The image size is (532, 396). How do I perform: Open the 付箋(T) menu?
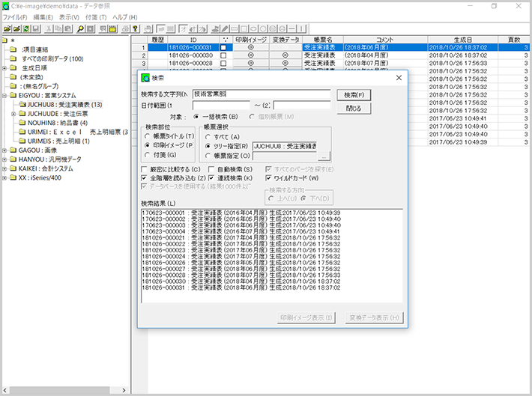click(x=96, y=16)
